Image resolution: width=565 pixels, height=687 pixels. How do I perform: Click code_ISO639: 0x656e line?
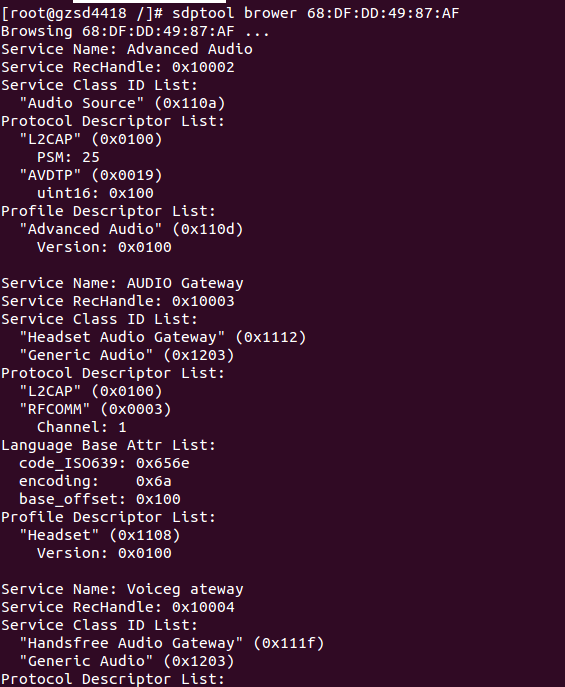click(x=104, y=463)
